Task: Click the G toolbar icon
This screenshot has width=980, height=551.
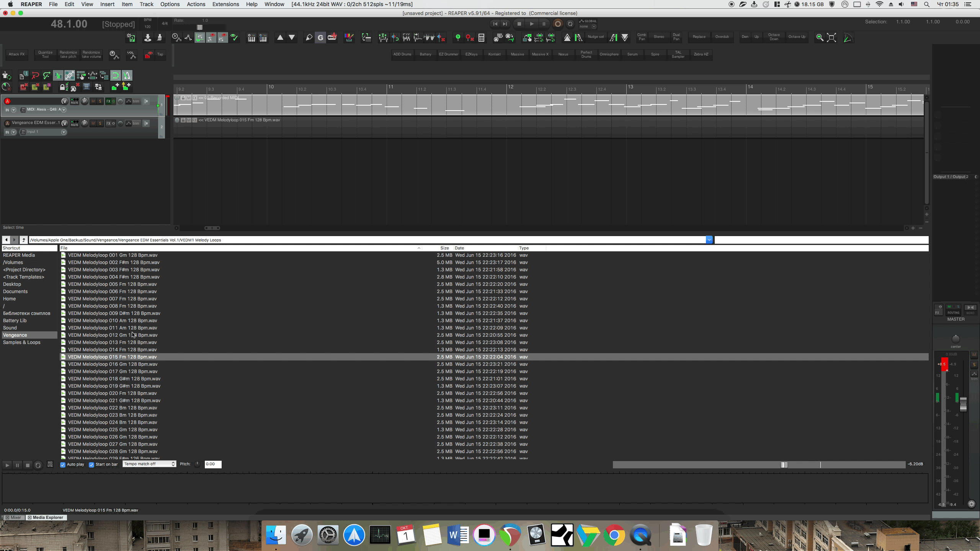Action: (320, 37)
